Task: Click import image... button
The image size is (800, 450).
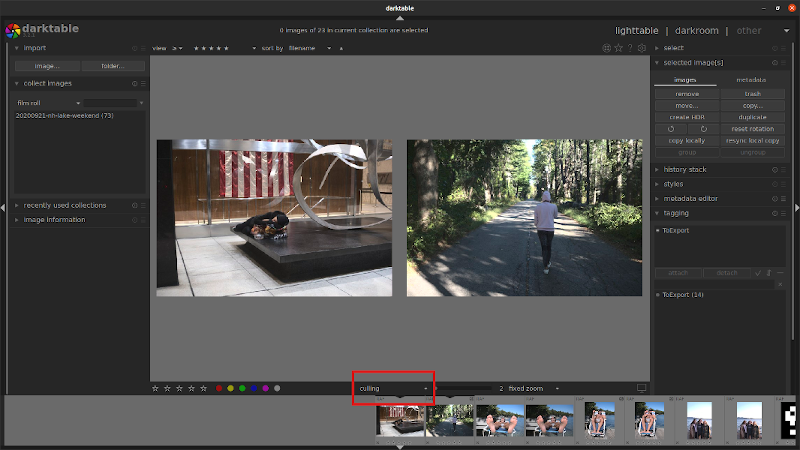Action: coord(47,66)
